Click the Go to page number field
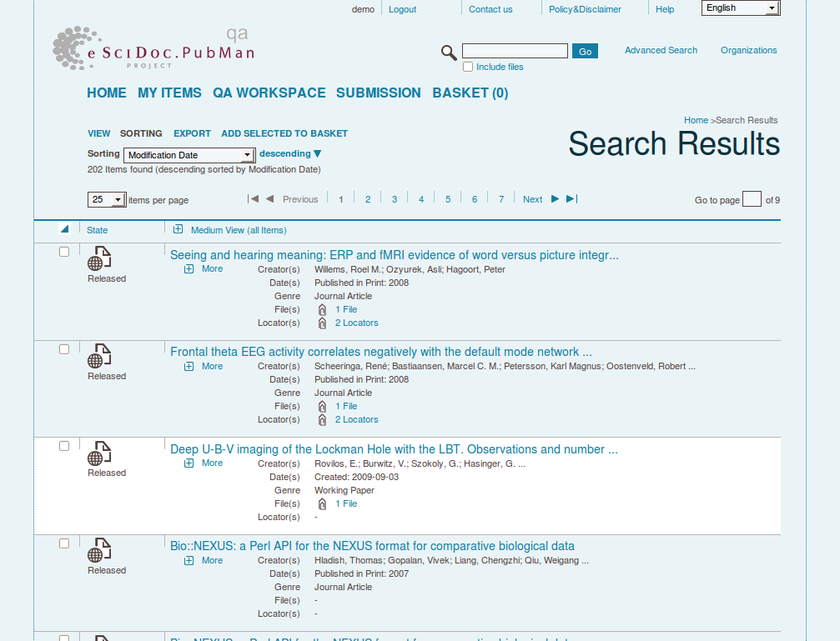 tap(752, 199)
